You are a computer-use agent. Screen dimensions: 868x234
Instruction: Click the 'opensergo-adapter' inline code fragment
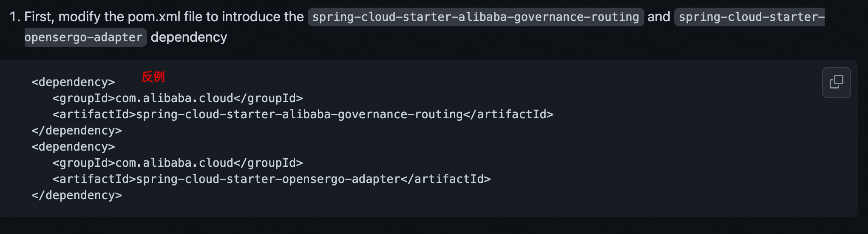click(x=85, y=37)
